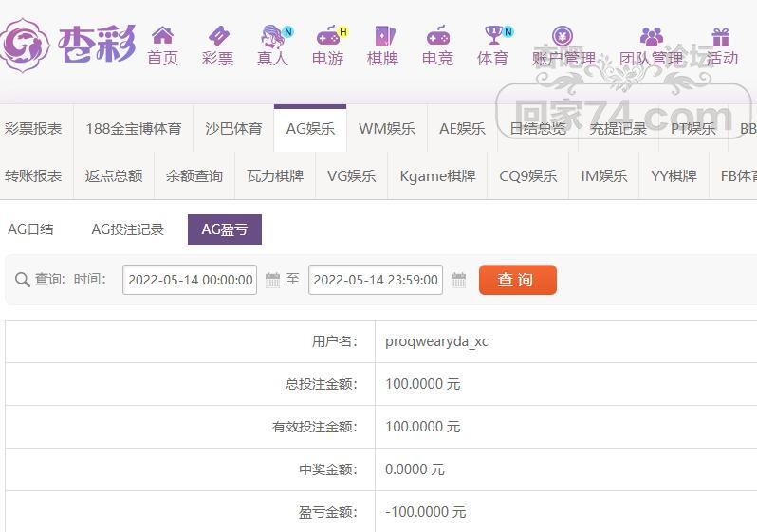Select the WM娱乐 report tab
This screenshot has height=532, width=757.
(387, 128)
